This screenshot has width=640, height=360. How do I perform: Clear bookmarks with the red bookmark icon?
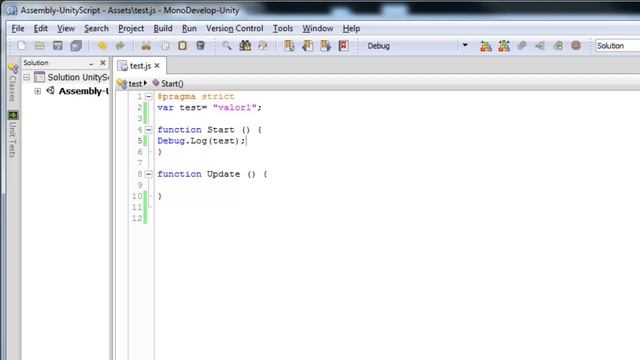tap(343, 46)
